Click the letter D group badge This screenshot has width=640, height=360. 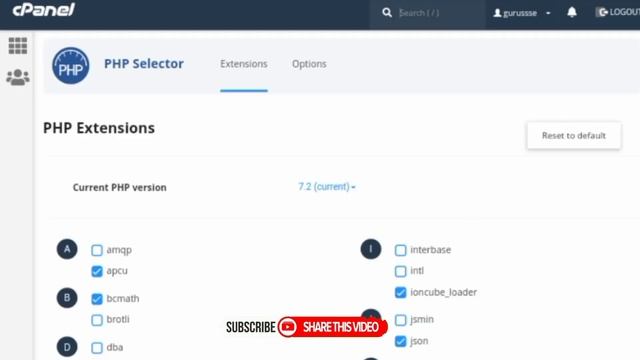coord(67,347)
